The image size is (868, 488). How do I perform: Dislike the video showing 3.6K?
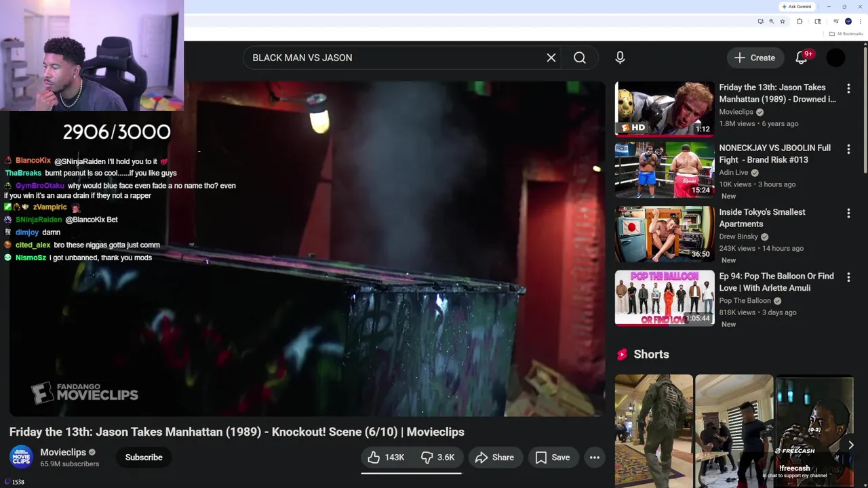438,457
